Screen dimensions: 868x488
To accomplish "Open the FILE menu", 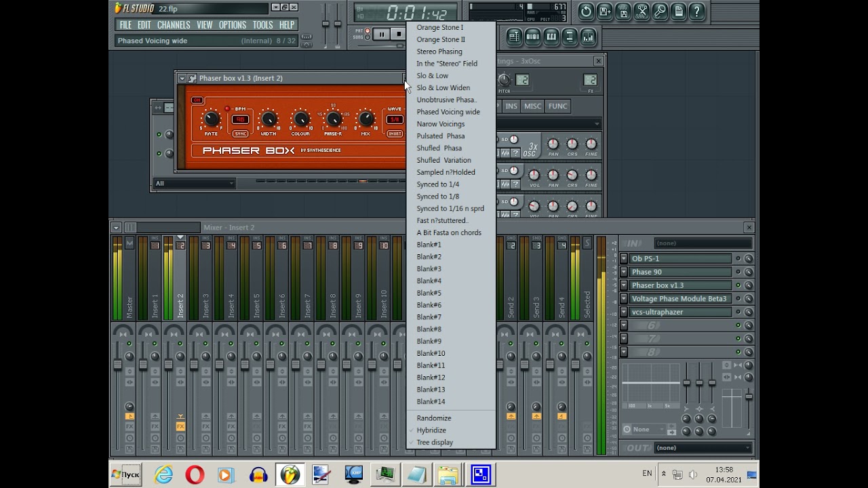I will pyautogui.click(x=125, y=25).
